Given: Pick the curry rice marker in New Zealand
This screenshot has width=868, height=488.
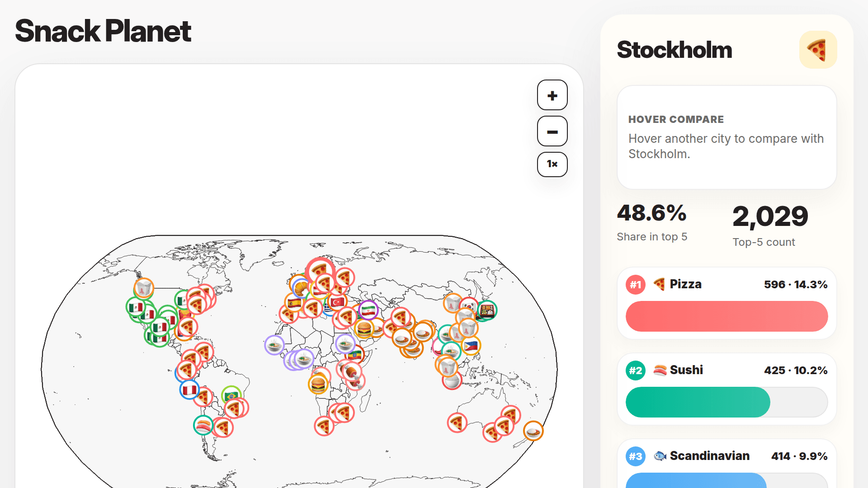Looking at the screenshot, I should [x=533, y=431].
